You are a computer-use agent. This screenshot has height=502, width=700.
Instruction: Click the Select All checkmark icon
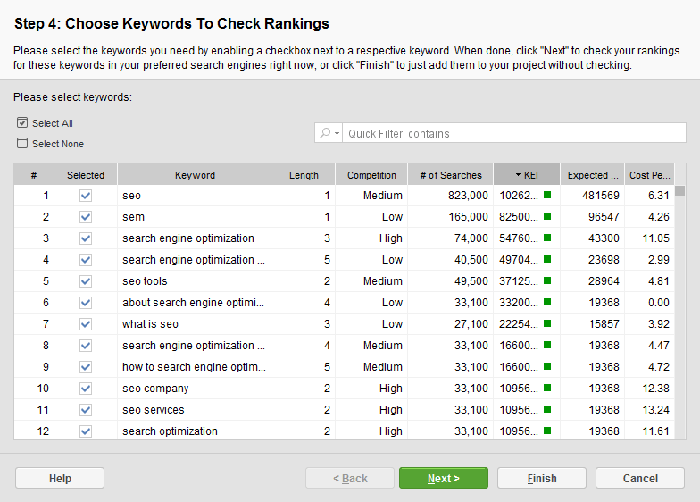(22, 123)
